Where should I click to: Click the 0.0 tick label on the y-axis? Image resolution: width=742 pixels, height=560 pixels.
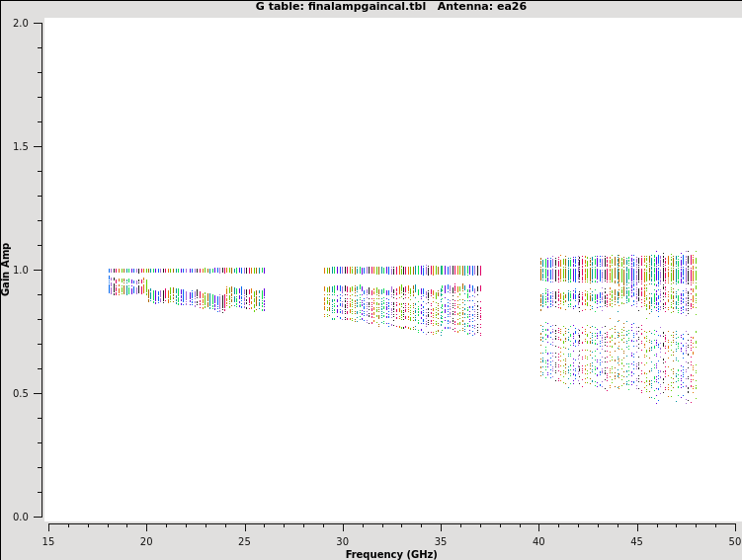pyautogui.click(x=21, y=517)
